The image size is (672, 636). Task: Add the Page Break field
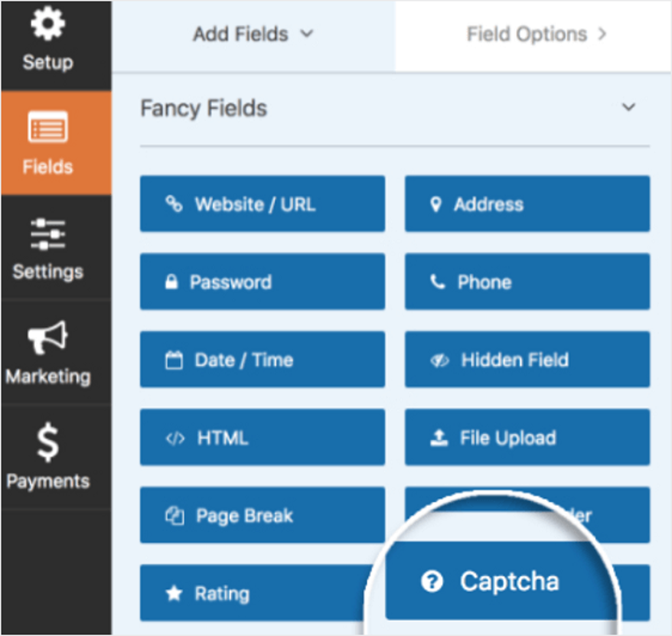[x=262, y=516]
